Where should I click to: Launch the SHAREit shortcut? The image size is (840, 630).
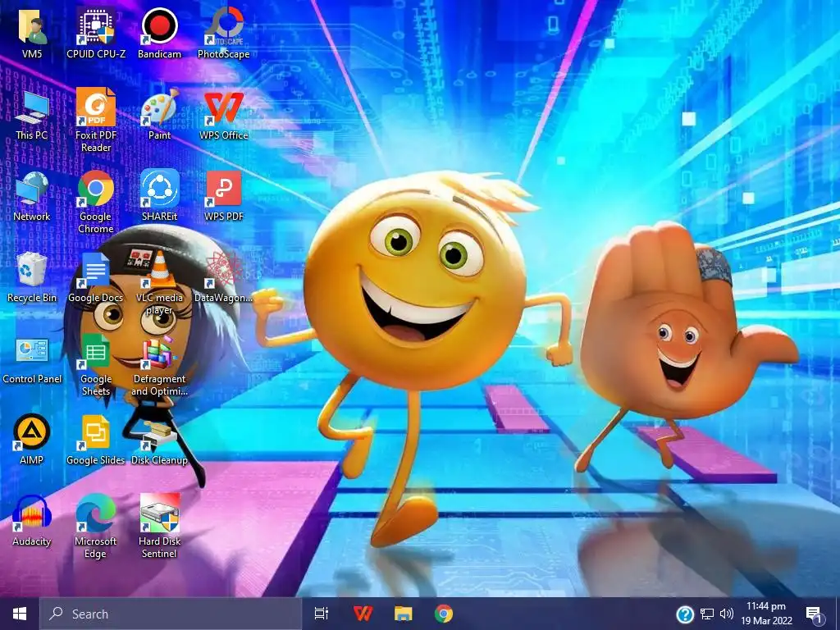pos(160,196)
